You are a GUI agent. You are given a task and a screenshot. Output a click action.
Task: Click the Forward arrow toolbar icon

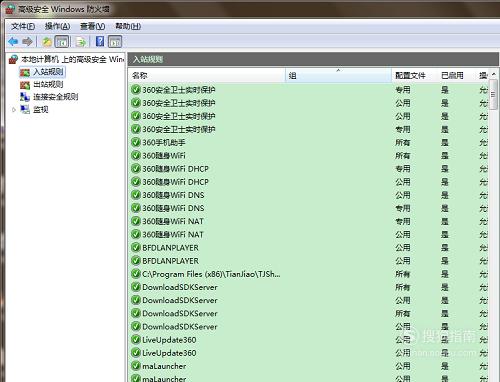coord(27,42)
